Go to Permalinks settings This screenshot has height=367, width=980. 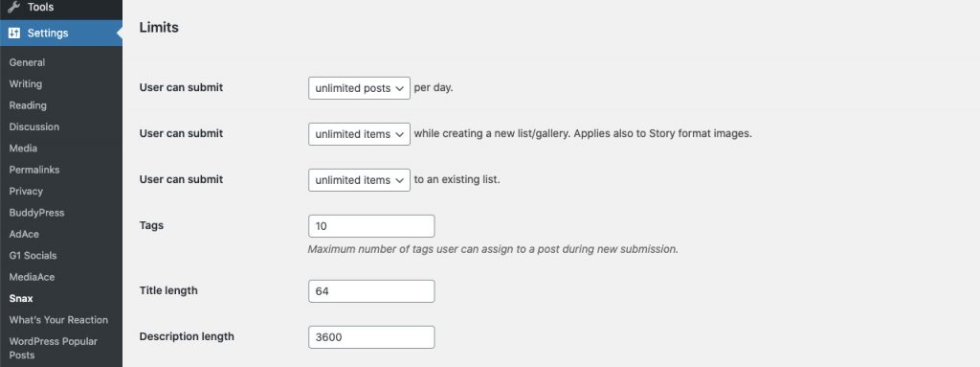[x=34, y=170]
